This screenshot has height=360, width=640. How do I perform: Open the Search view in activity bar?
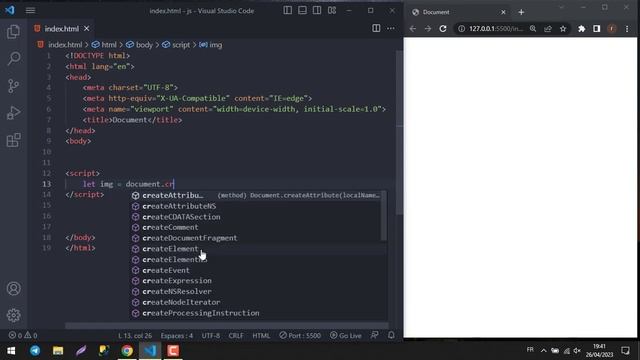coord(13,58)
